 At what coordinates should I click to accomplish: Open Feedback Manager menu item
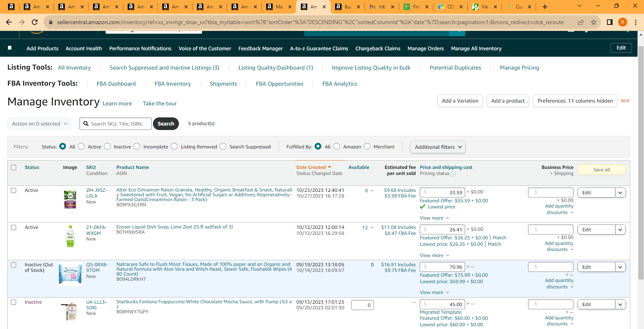pyautogui.click(x=261, y=49)
